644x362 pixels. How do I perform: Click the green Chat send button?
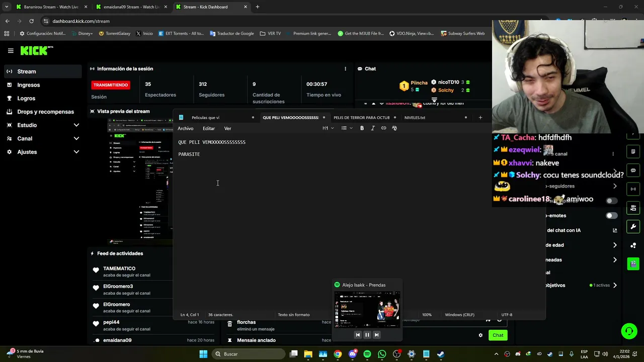(498, 335)
